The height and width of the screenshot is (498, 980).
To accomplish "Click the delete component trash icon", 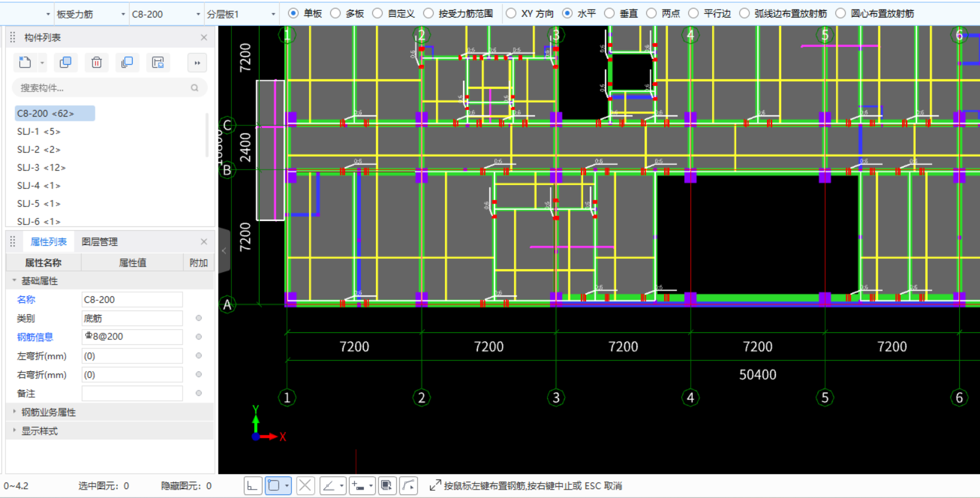I will point(97,62).
